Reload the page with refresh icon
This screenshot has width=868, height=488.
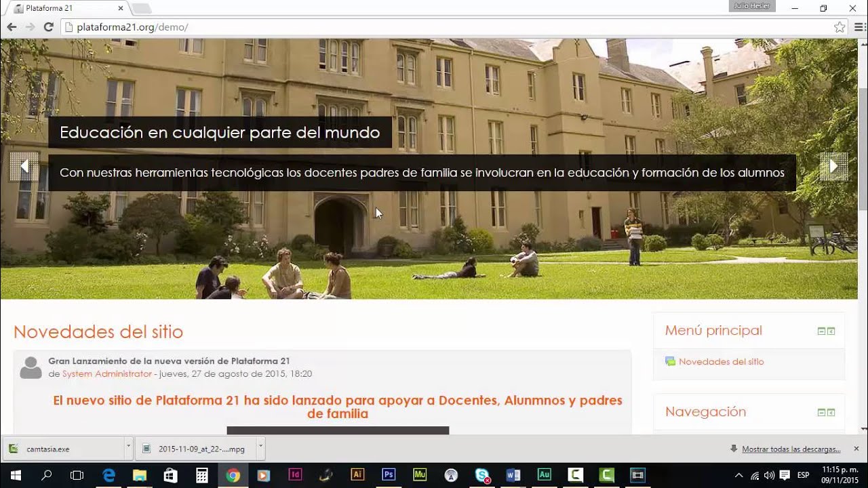48,27
